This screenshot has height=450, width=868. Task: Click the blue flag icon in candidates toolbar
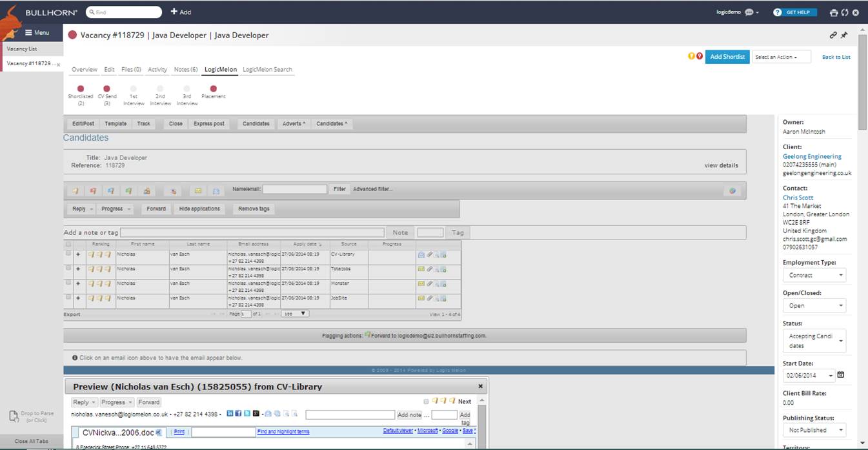(x=111, y=190)
